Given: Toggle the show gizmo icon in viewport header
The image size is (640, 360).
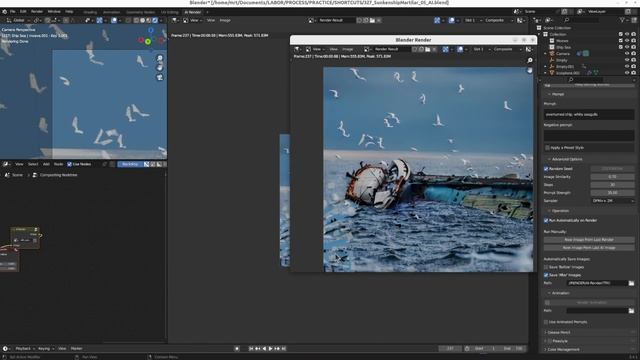Looking at the screenshot, I should (x=99, y=20).
